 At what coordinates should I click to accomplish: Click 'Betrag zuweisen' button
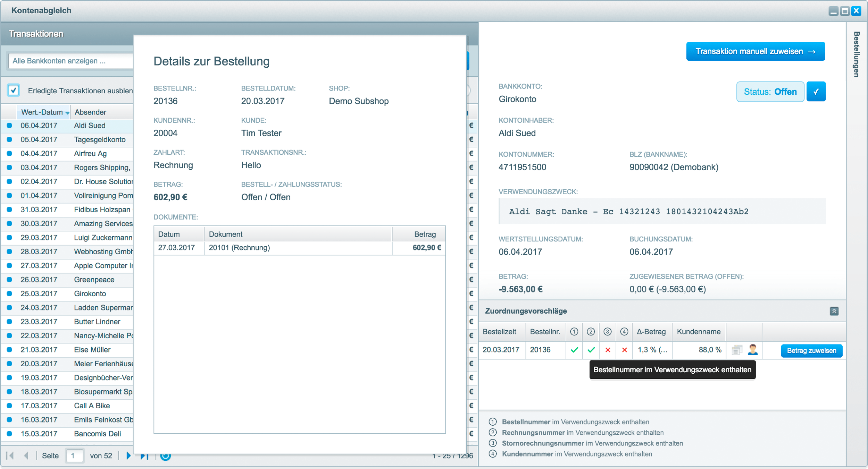[x=811, y=351]
